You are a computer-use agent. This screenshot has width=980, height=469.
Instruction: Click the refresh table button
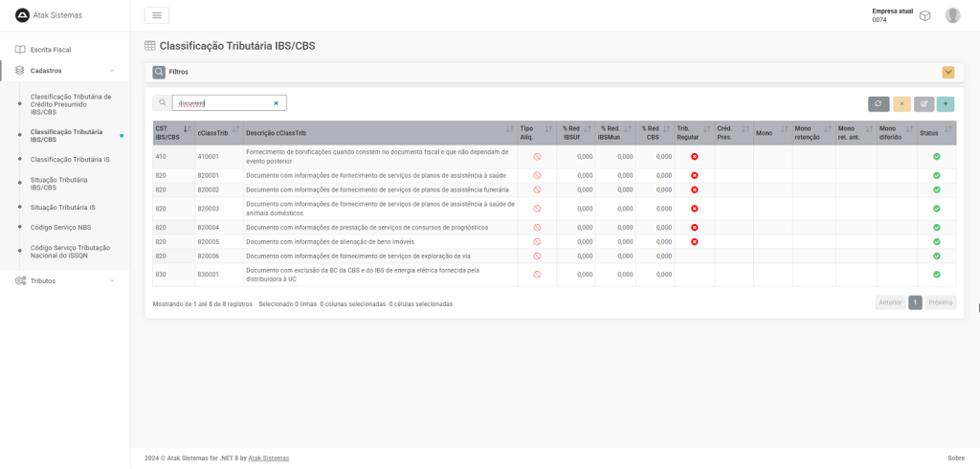click(879, 103)
